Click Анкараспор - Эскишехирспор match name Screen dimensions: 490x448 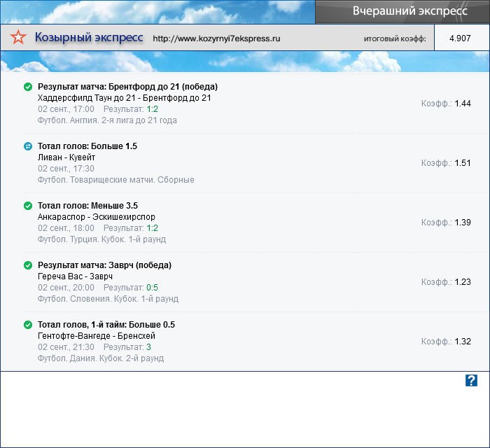97,217
